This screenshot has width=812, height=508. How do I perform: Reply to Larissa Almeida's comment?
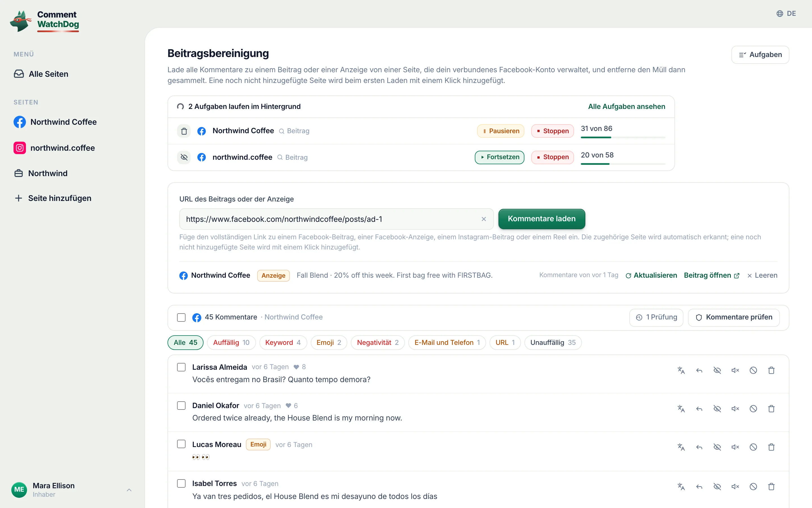tap(699, 370)
